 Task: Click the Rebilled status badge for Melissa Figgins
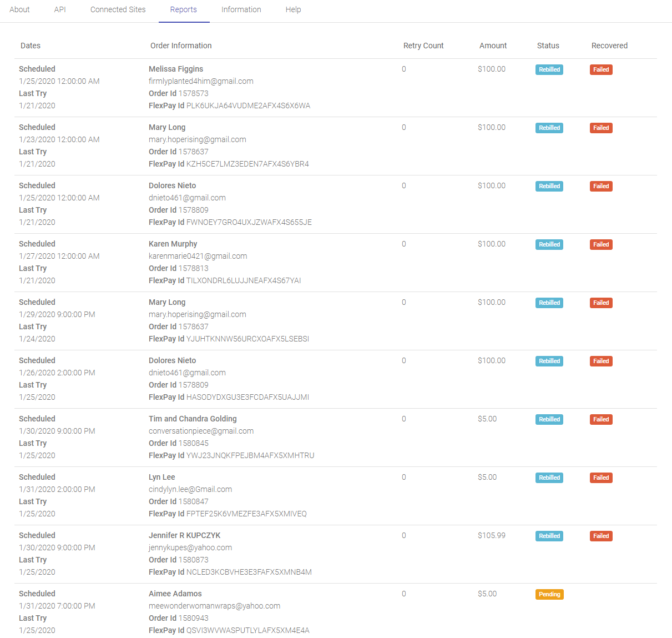coord(549,69)
